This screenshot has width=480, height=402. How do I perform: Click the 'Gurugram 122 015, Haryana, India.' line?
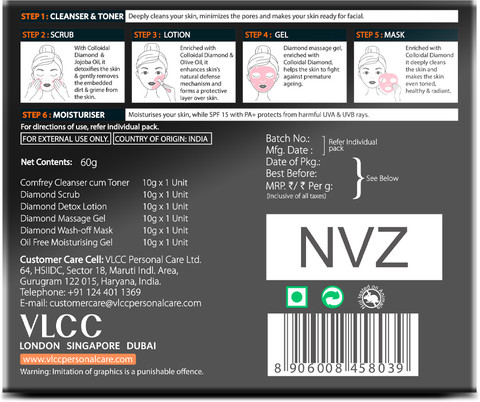coord(90,281)
